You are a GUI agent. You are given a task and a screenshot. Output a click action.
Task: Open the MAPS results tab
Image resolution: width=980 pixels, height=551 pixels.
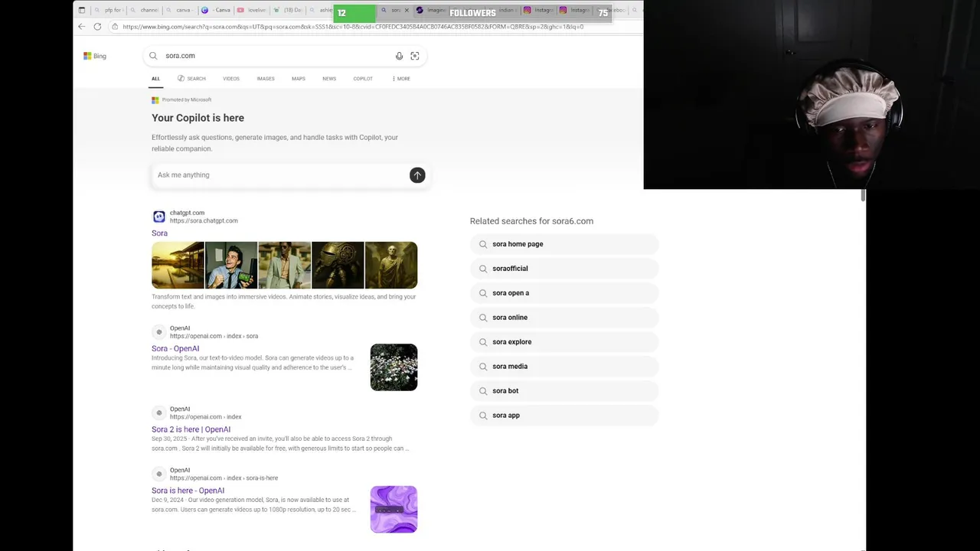tap(299, 79)
